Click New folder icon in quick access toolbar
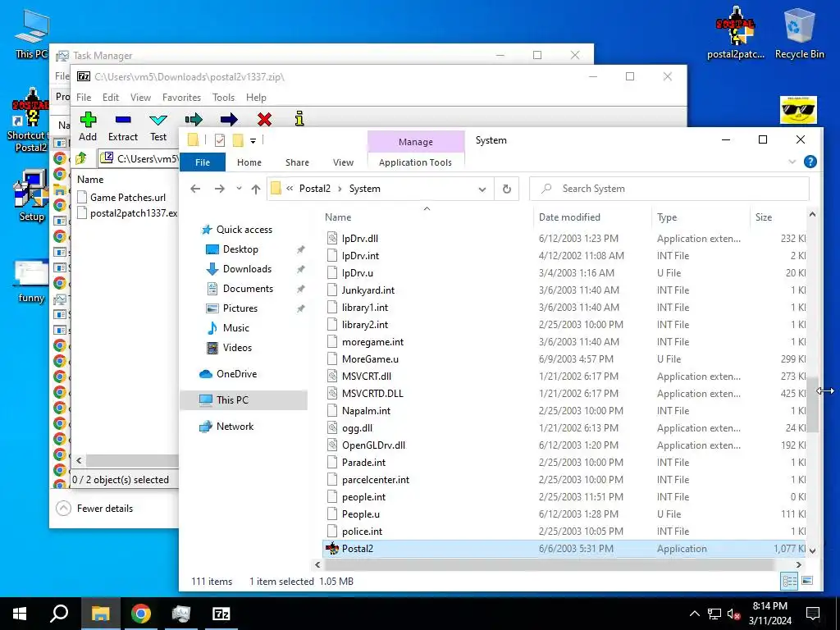The height and width of the screenshot is (630, 840). [238, 140]
